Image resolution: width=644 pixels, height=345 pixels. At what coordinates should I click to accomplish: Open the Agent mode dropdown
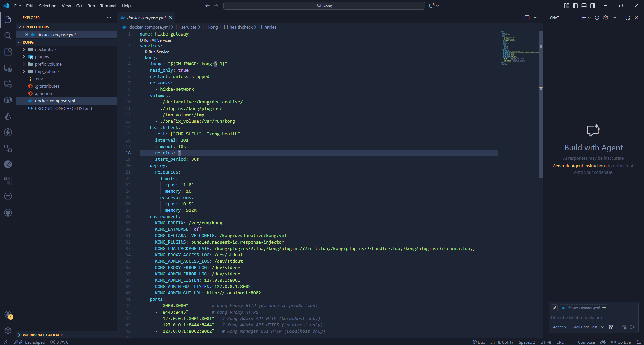tap(560, 327)
